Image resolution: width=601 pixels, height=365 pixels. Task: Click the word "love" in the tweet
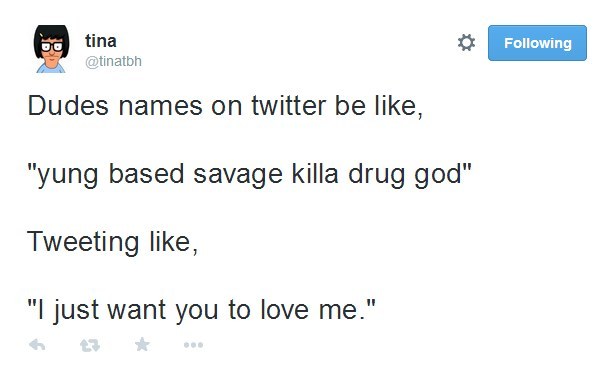click(285, 309)
